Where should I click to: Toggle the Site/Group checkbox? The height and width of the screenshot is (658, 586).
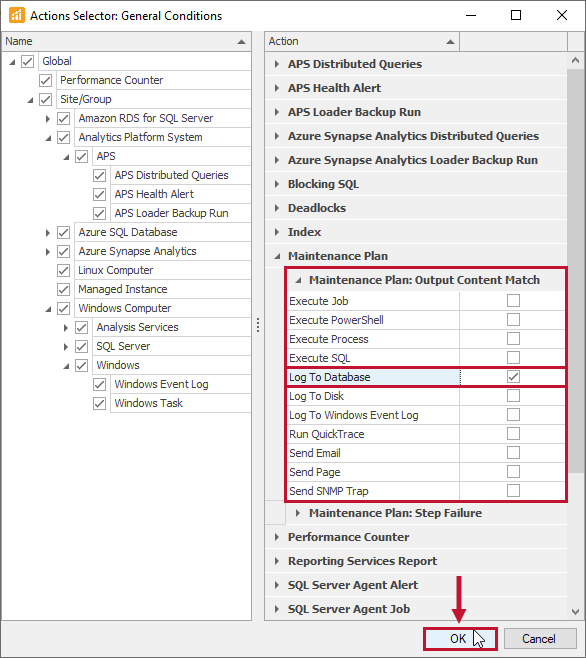point(45,99)
